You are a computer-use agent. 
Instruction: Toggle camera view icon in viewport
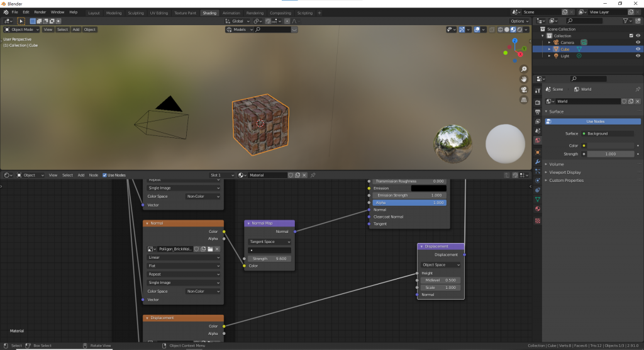pyautogui.click(x=524, y=89)
